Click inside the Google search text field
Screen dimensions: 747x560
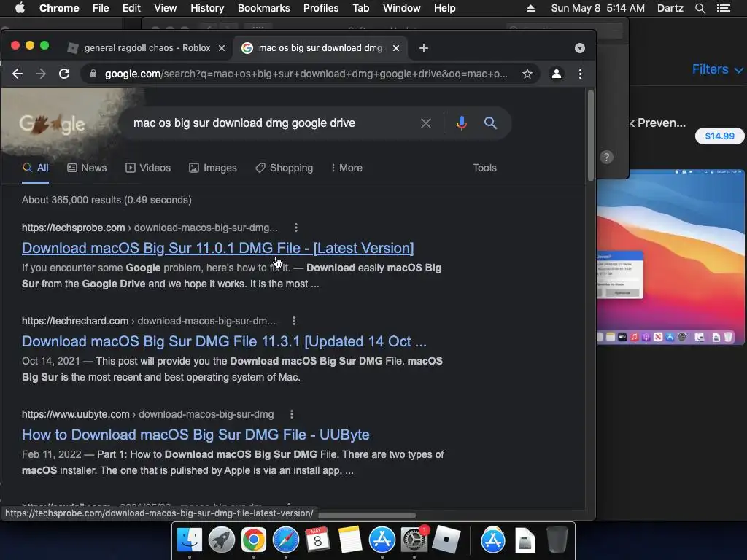[x=271, y=122]
